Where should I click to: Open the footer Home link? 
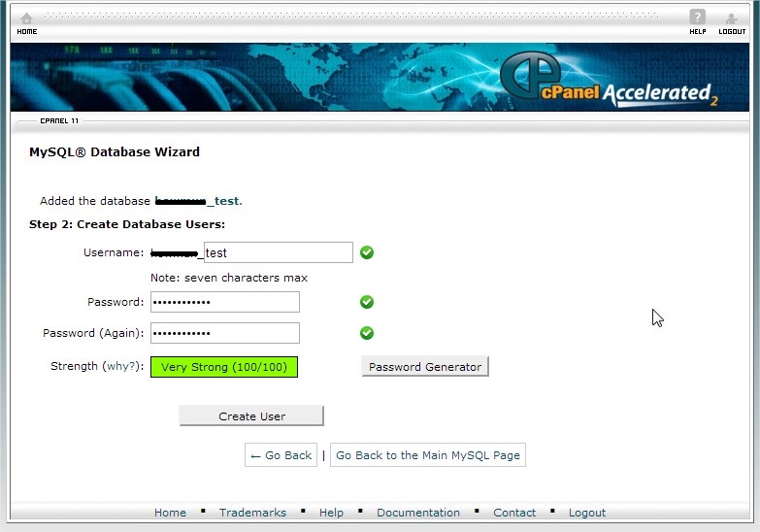click(170, 513)
